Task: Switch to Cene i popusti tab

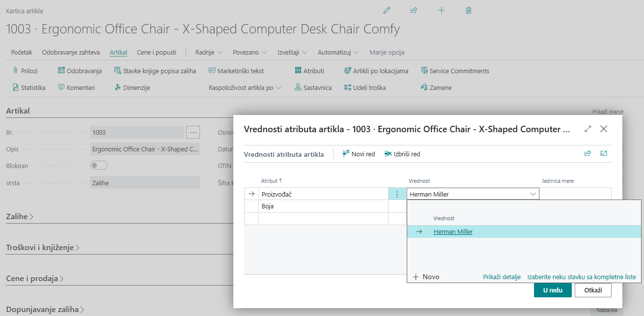Action: pos(156,52)
